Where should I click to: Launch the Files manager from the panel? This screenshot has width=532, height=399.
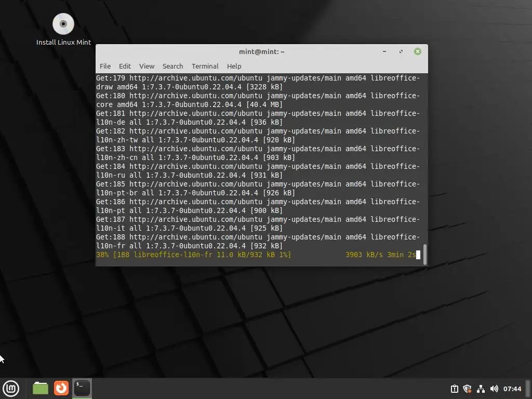point(41,388)
